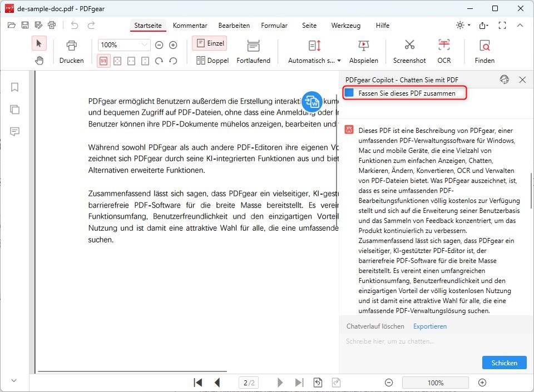
Task: Zoom out with the minus circle in ribbon
Action: pos(159,45)
